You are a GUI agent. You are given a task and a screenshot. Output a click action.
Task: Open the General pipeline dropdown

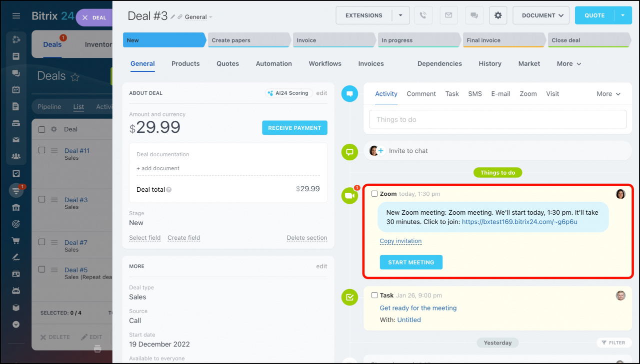198,17
